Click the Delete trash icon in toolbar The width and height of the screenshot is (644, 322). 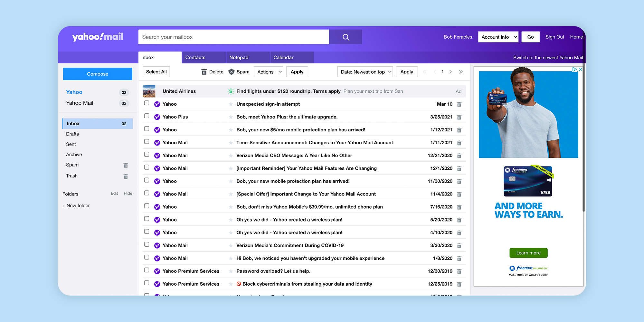pos(204,72)
